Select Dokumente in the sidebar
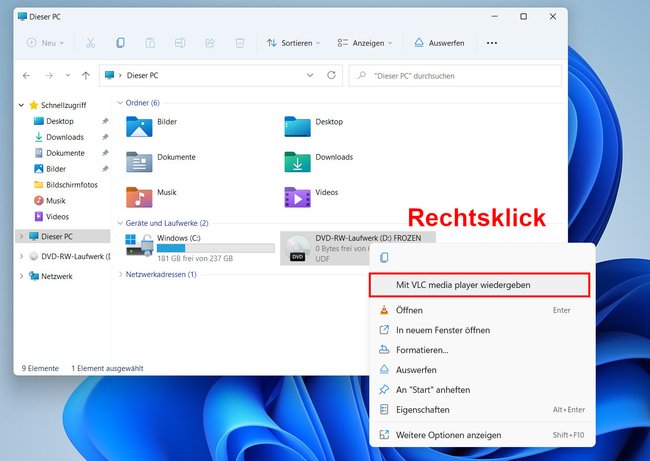The width and height of the screenshot is (650, 461). tap(65, 153)
